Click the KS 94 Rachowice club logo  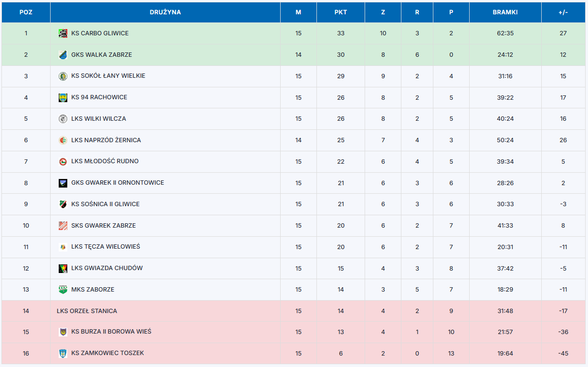pos(63,98)
